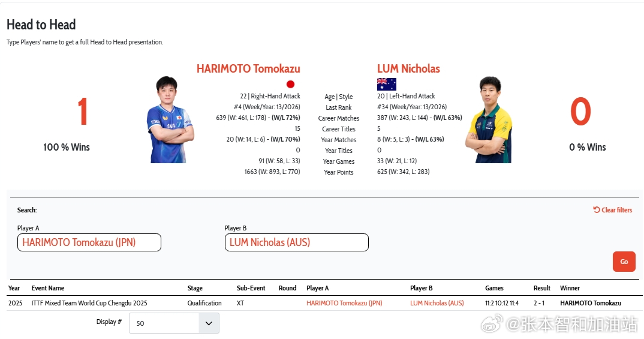Click Harimoto's career matches '639 (W: 461, L: 178)'
This screenshot has height=339, width=644.
tap(241, 118)
